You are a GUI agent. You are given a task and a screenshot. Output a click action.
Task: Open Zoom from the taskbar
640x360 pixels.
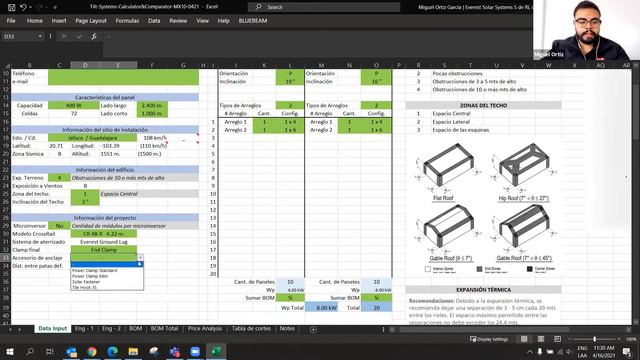(195, 351)
